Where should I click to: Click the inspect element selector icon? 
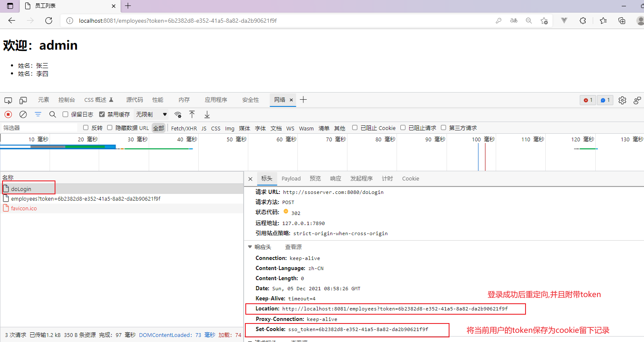click(8, 100)
